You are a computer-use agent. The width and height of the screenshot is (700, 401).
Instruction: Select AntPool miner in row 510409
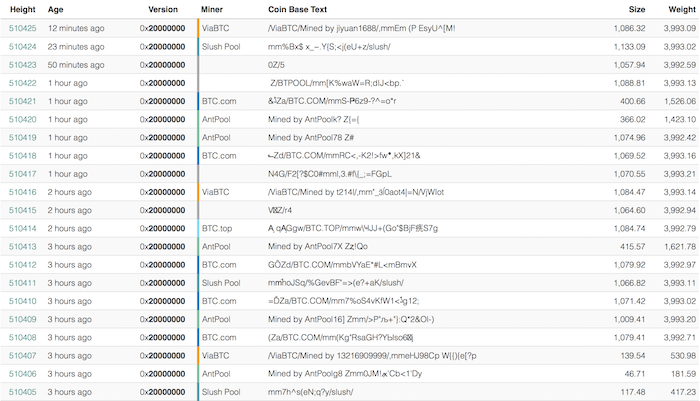pos(216,319)
